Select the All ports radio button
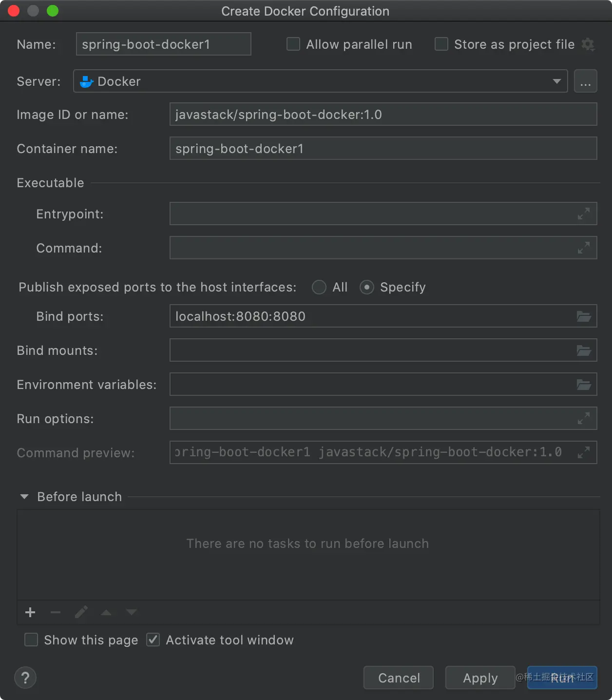Image resolution: width=612 pixels, height=700 pixels. 319,287
